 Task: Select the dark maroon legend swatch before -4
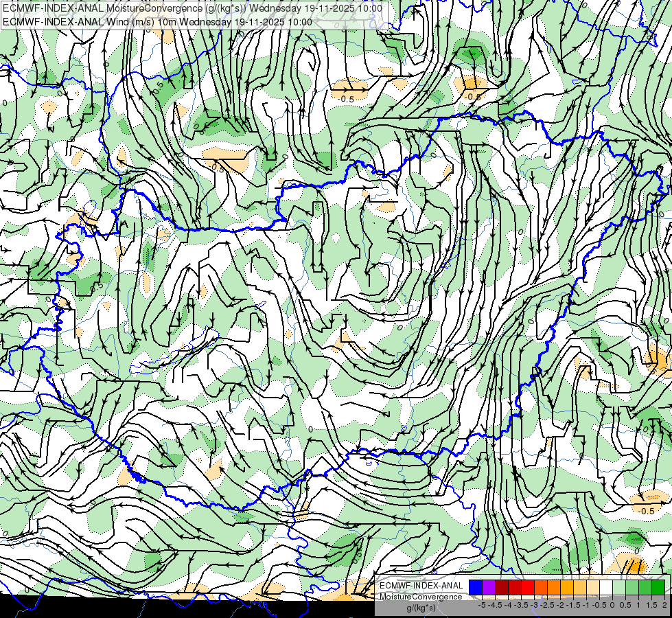502,588
